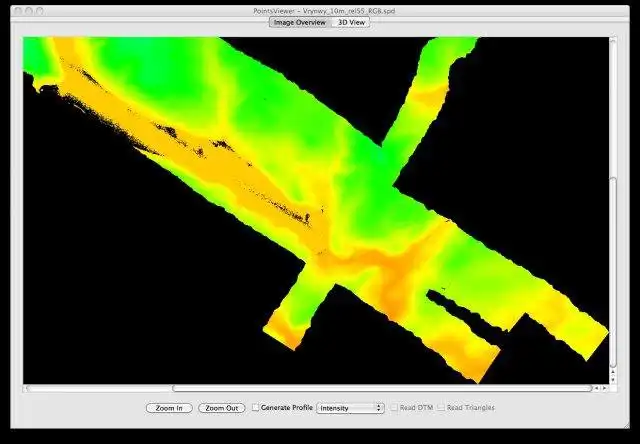Screen dimensions: 640x444
Task: Close the PointsViewer window
Action: [x=18, y=11]
